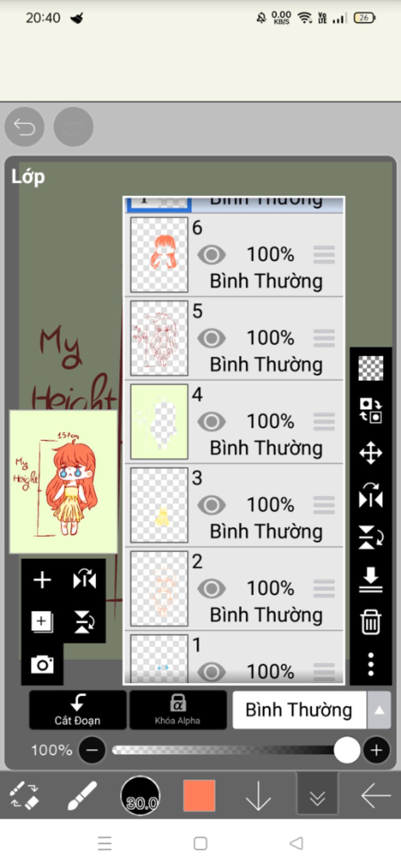
Task: Tap the Khóa Alpha lock button
Action: click(178, 710)
